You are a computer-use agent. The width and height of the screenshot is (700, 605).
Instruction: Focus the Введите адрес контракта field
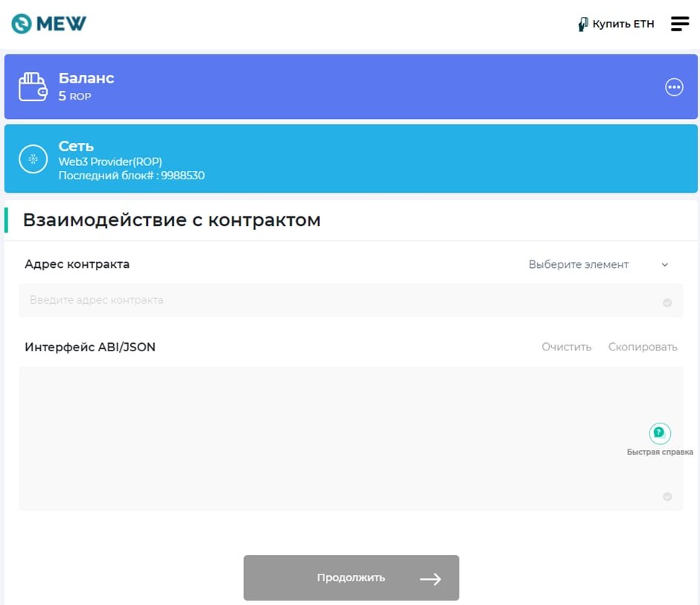pos(350,300)
